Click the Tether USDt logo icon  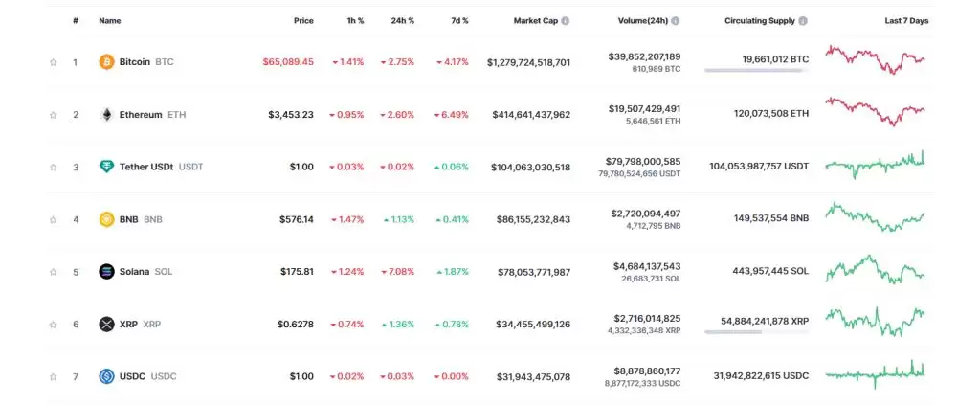click(x=106, y=167)
